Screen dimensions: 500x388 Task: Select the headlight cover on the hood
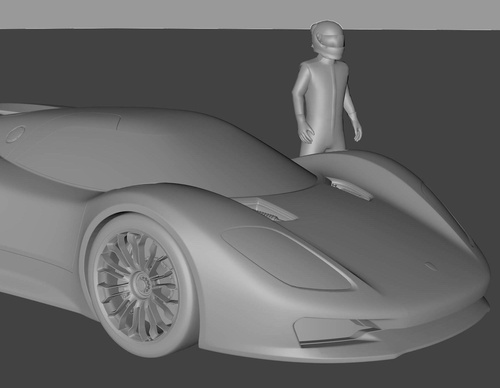pyautogui.click(x=289, y=257)
